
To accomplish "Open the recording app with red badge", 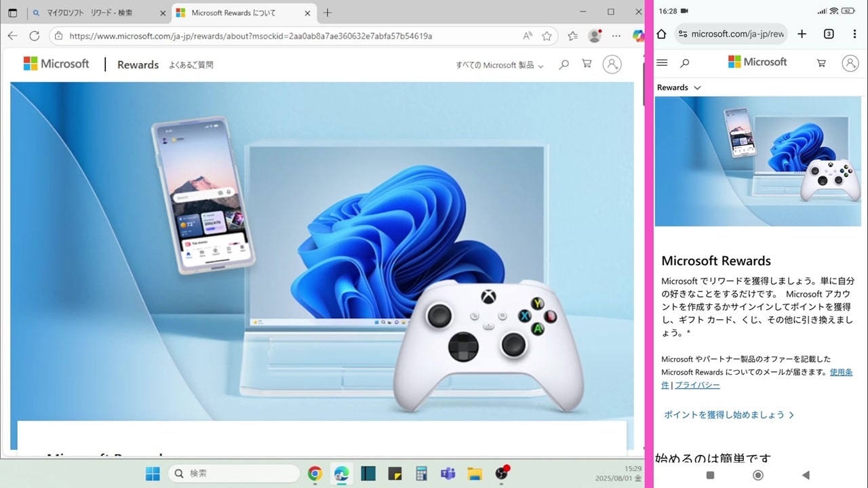I will tap(501, 473).
